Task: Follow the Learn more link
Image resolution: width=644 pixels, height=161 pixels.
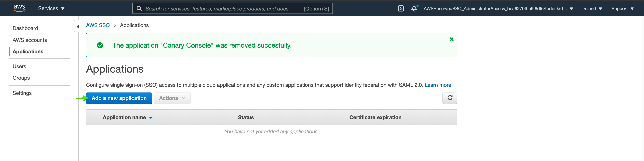Action: 437,85
